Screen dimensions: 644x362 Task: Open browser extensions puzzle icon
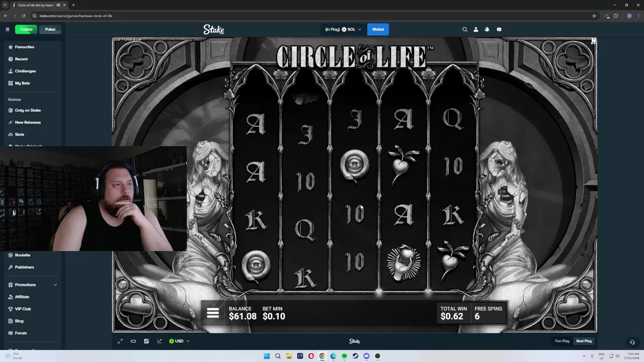616,16
